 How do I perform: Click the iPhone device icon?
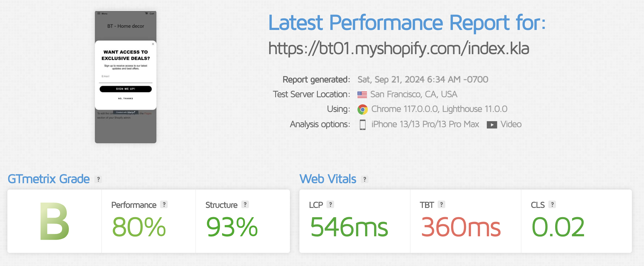[x=362, y=125]
